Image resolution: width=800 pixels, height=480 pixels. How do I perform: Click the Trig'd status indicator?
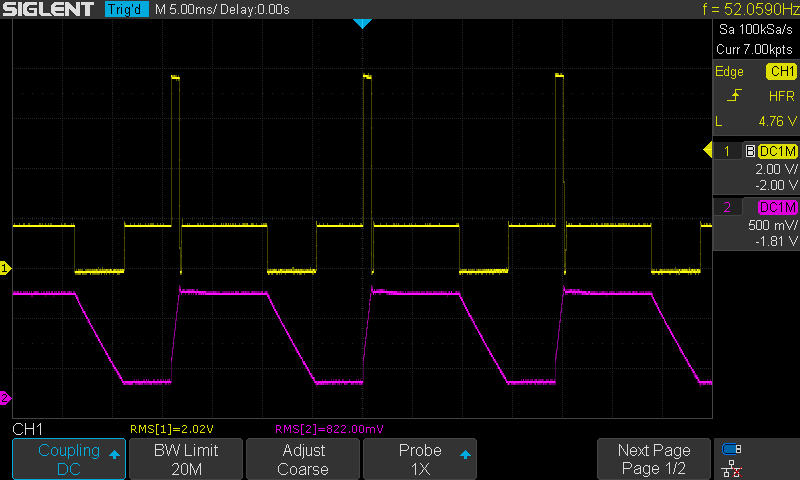pyautogui.click(x=127, y=9)
